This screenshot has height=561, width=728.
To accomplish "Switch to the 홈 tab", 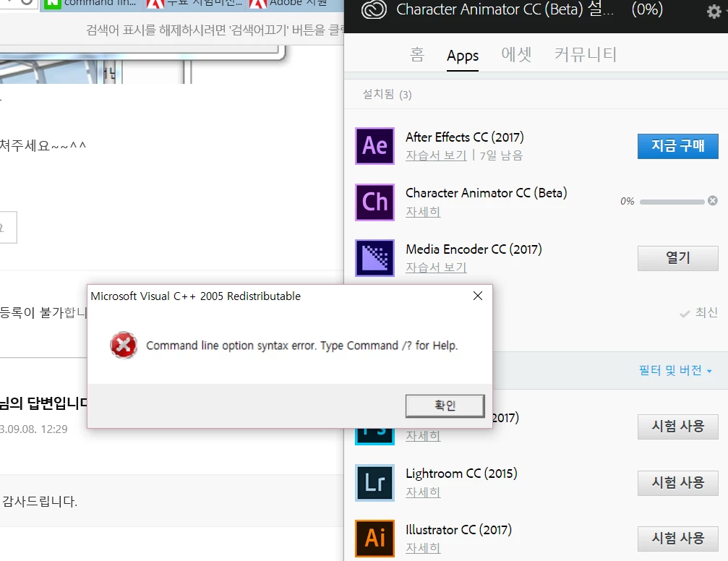I will (x=416, y=55).
